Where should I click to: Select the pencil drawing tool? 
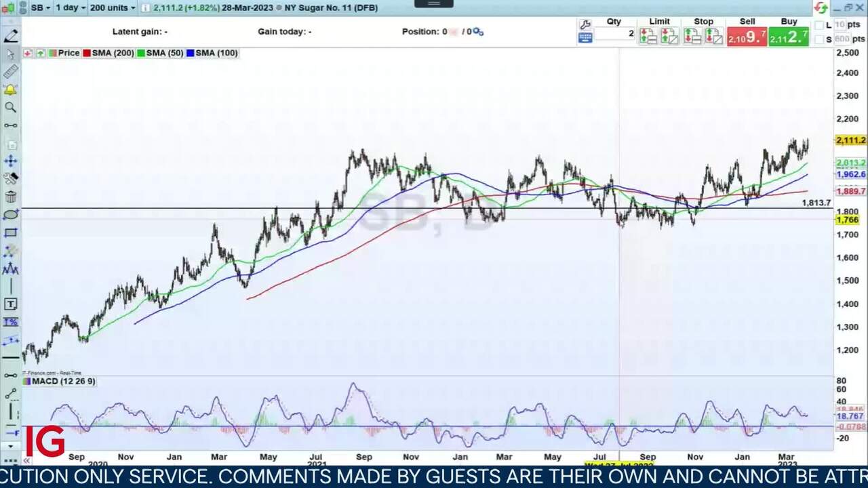click(11, 37)
